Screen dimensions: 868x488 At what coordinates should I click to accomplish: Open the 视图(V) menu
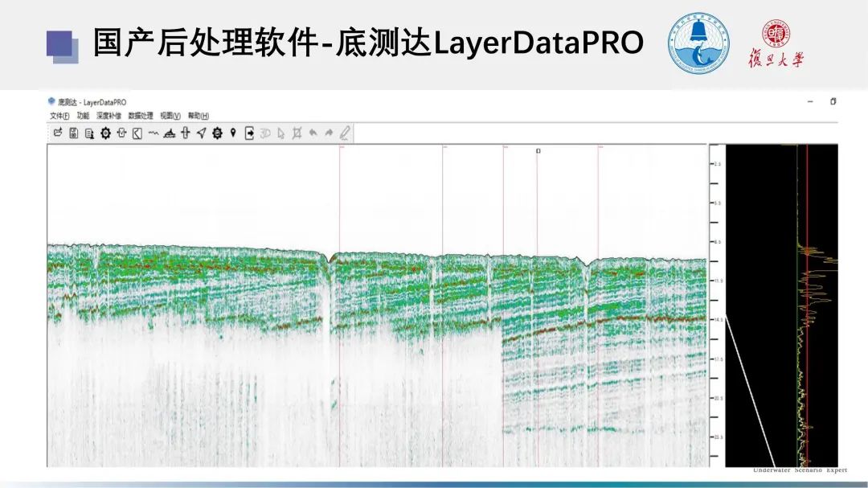pos(170,116)
